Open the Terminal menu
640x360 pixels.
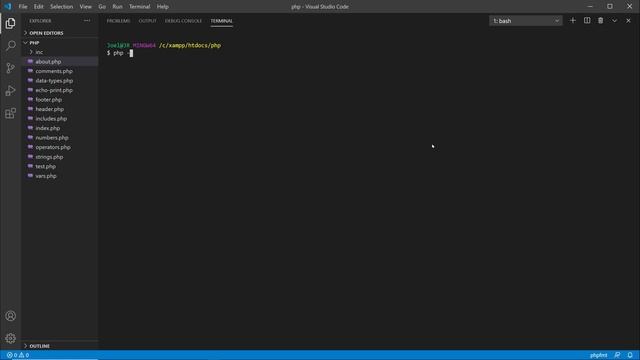(x=140, y=7)
